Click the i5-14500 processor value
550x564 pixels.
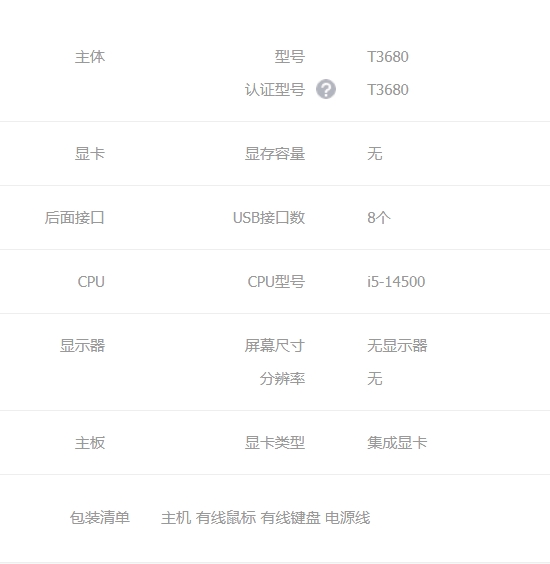[396, 282]
